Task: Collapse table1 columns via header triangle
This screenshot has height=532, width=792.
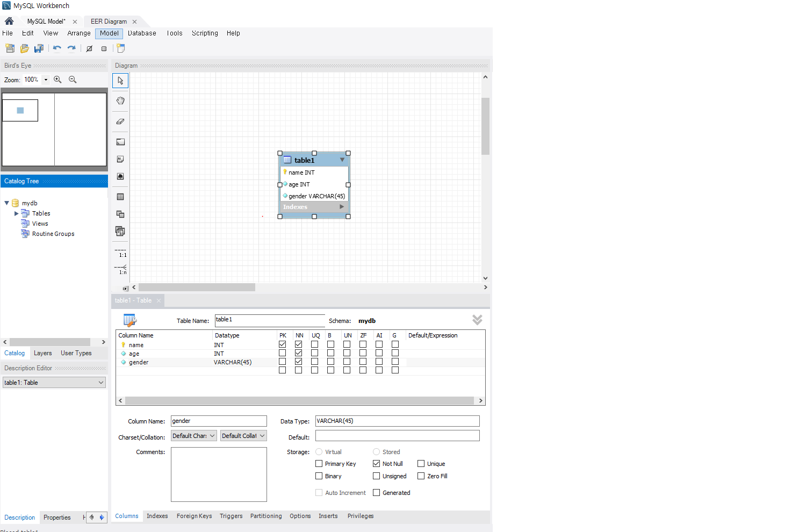Action: point(342,160)
